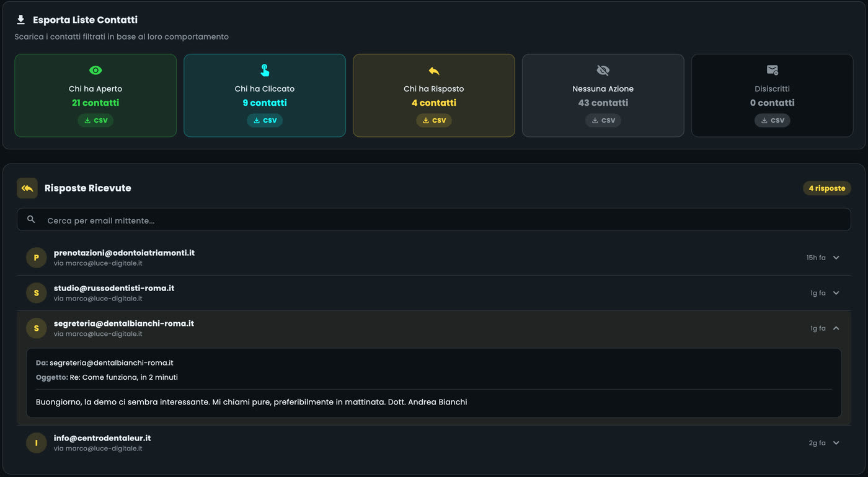Click the magnifier icon in the search bar

(31, 219)
